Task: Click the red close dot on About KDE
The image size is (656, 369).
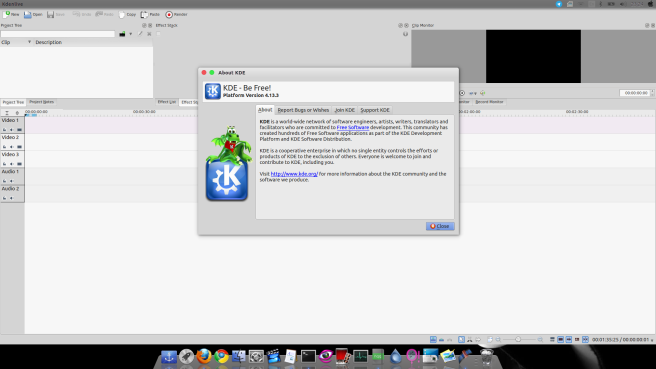Action: coord(204,72)
